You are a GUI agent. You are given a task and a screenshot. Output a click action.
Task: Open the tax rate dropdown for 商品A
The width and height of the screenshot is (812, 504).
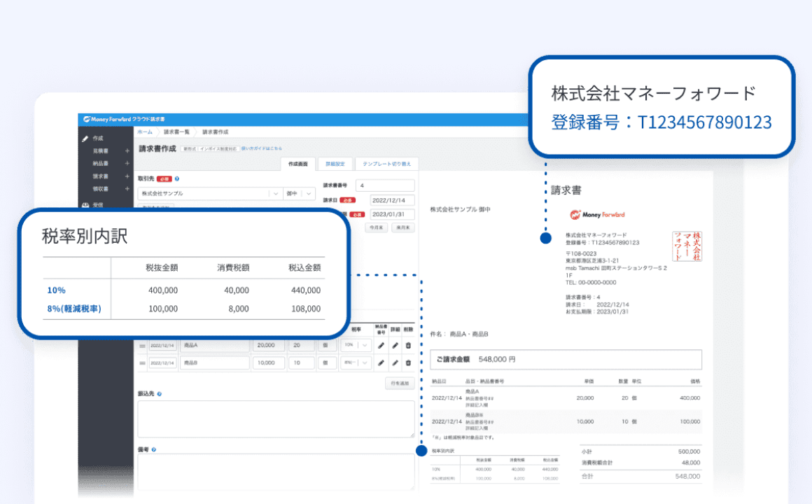tap(356, 346)
